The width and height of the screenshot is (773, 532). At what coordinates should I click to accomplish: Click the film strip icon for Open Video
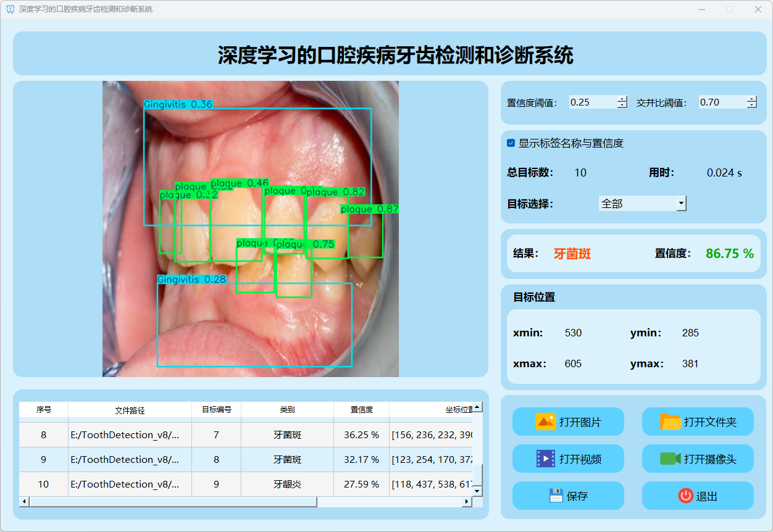pos(546,459)
